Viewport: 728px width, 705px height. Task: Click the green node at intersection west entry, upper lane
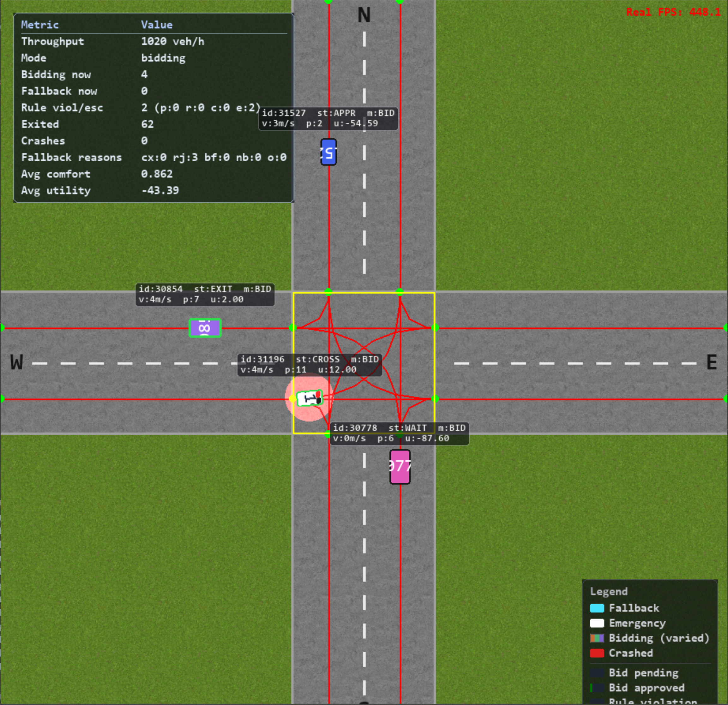(x=293, y=327)
